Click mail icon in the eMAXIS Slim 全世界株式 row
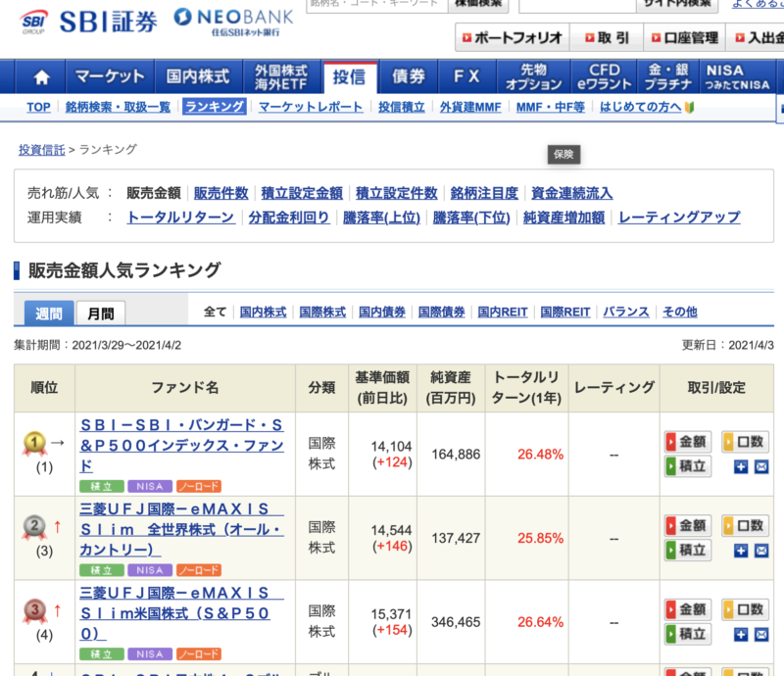The width and height of the screenshot is (784, 676). pos(761,551)
